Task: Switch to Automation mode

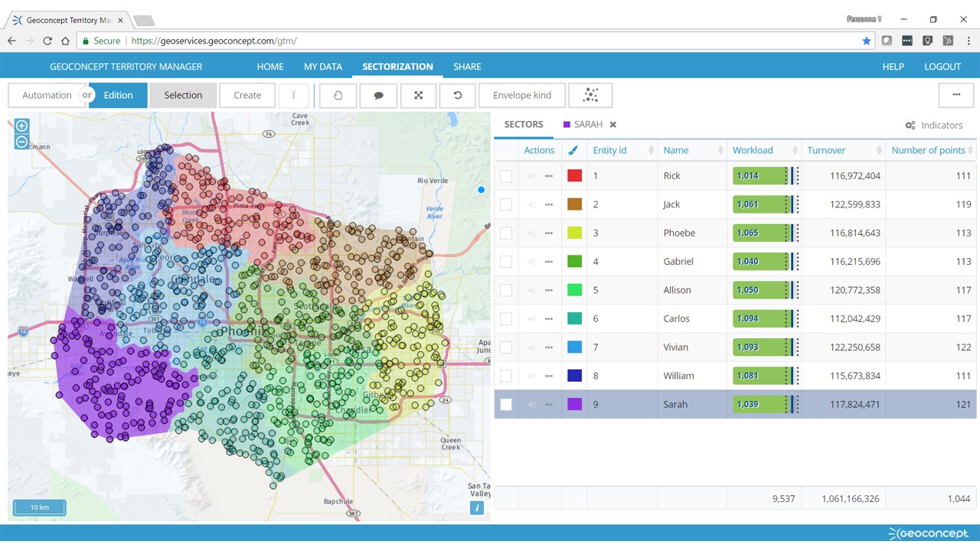Action: coord(47,96)
